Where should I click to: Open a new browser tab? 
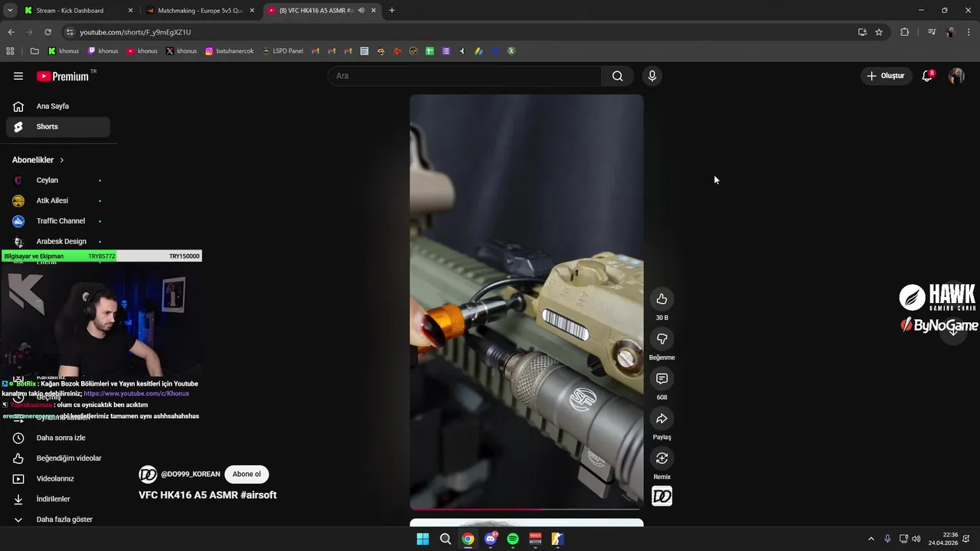[x=392, y=11]
